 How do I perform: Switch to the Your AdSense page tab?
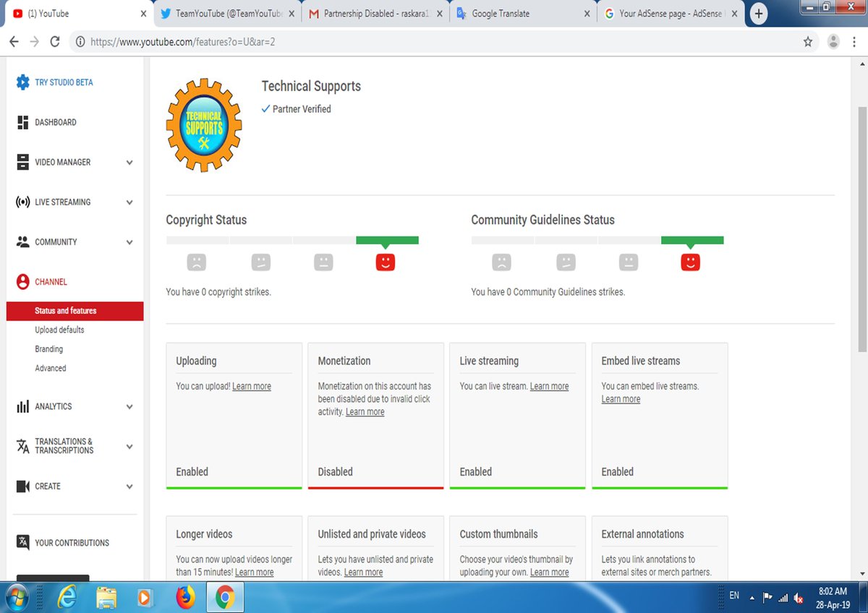tap(670, 14)
